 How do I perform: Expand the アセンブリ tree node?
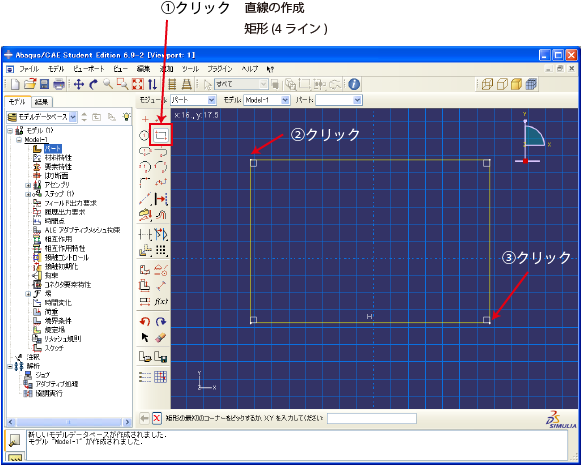(28, 185)
